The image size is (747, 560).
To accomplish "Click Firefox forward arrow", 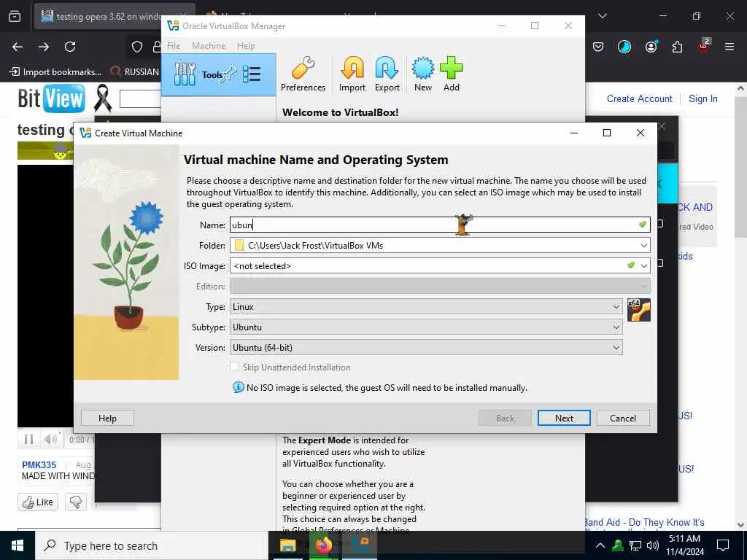I will pyautogui.click(x=44, y=47).
